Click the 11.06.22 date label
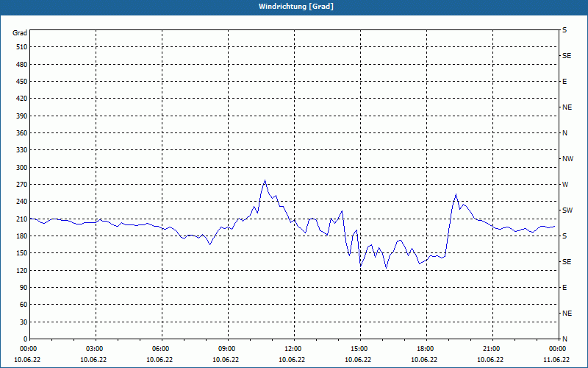This screenshot has width=588, height=368. (x=556, y=360)
